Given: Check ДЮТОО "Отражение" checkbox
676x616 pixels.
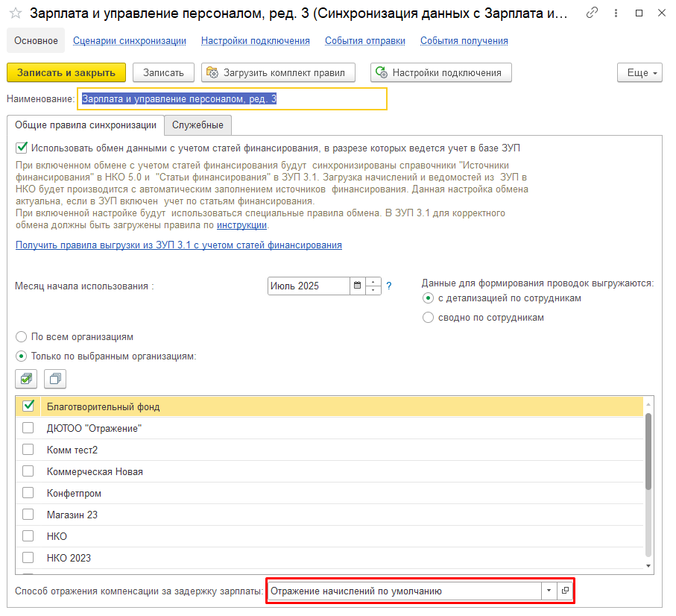Looking at the screenshot, I should [x=28, y=428].
